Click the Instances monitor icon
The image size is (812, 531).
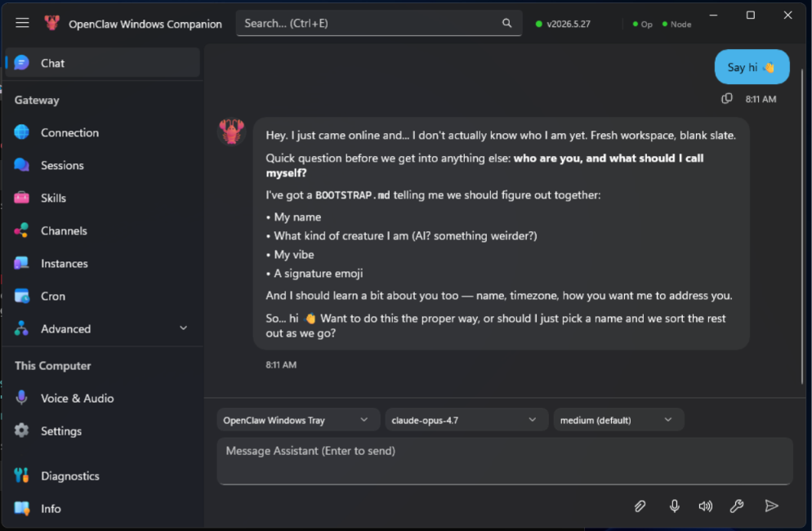click(x=21, y=263)
